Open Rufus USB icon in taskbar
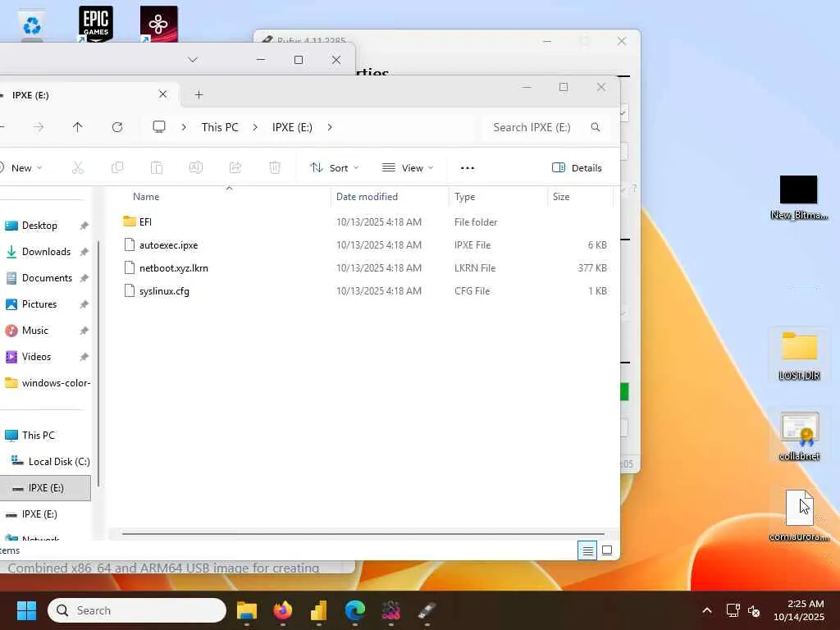Viewport: 840px width, 630px height. 427,610
